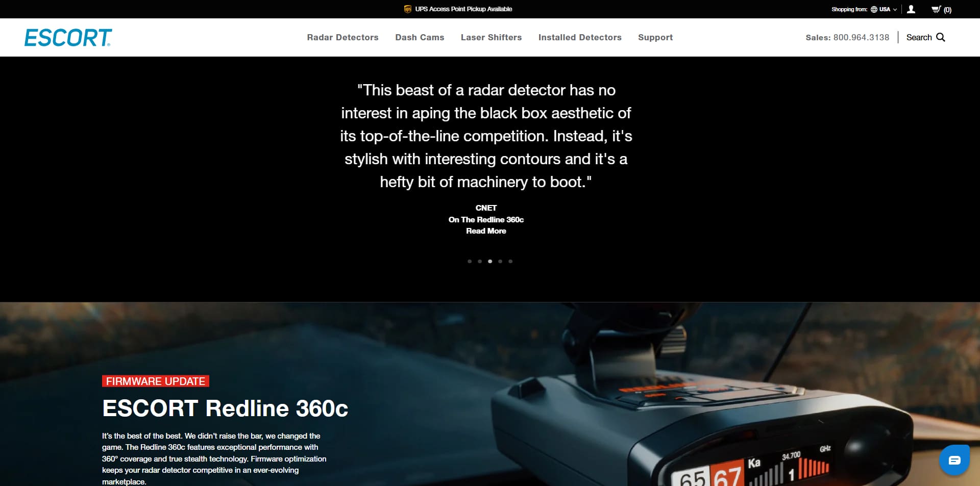
Task: Open the Laser Shifters menu
Action: tap(491, 37)
